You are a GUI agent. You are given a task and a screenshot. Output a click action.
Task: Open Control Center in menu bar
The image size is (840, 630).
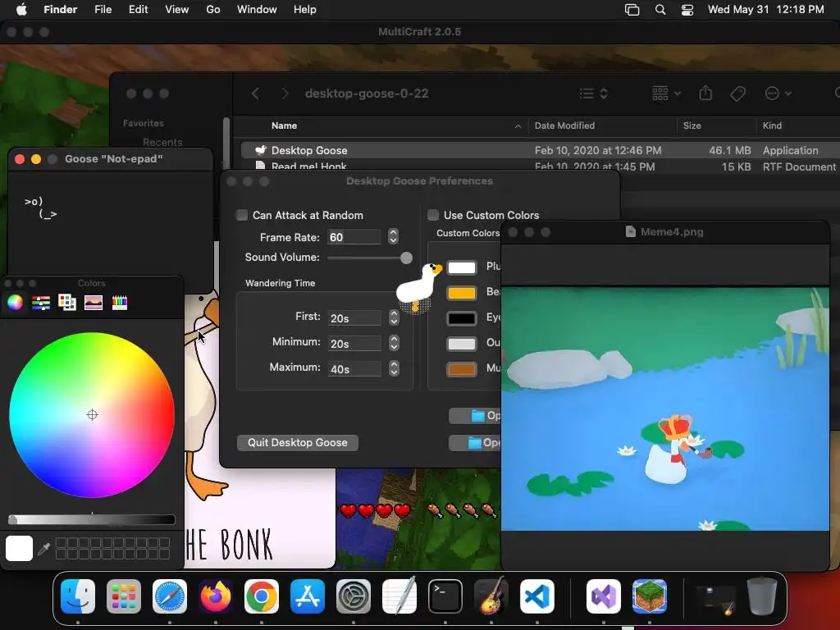tap(687, 10)
